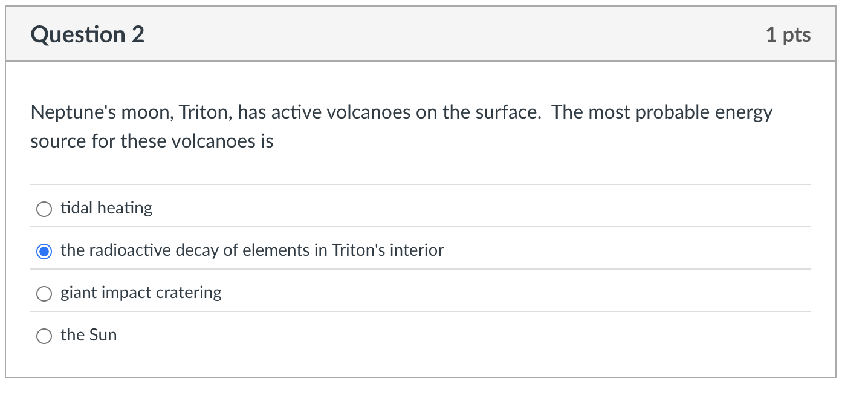The width and height of the screenshot is (868, 393).
Task: Select the tidal heating radio button
Action: tap(44, 209)
